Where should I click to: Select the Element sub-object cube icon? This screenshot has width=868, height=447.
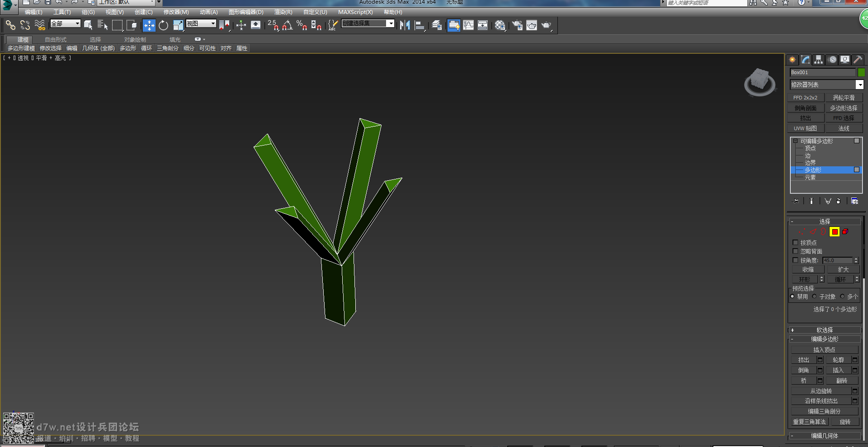[845, 232]
